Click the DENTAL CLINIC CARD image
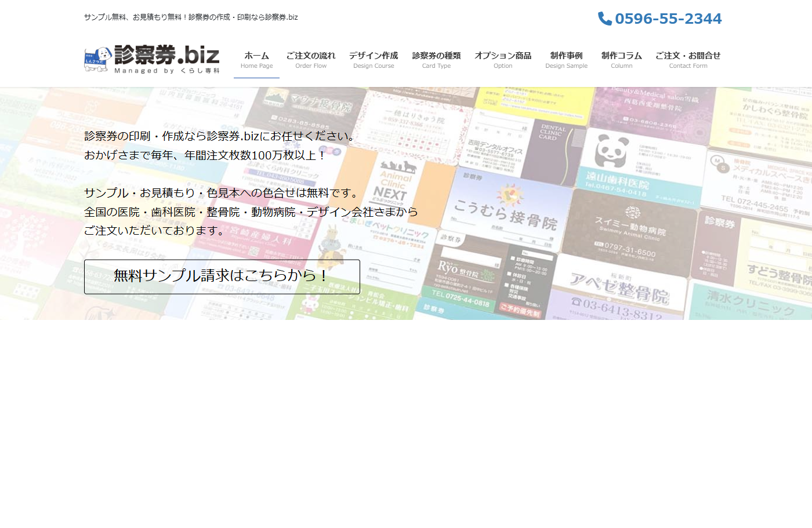Viewport: 812px width, 528px height. (551, 145)
